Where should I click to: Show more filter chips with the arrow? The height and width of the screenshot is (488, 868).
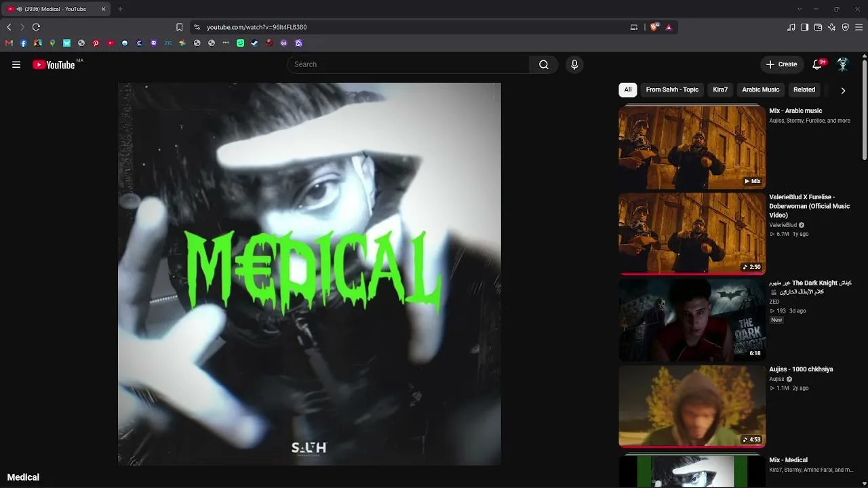click(843, 90)
